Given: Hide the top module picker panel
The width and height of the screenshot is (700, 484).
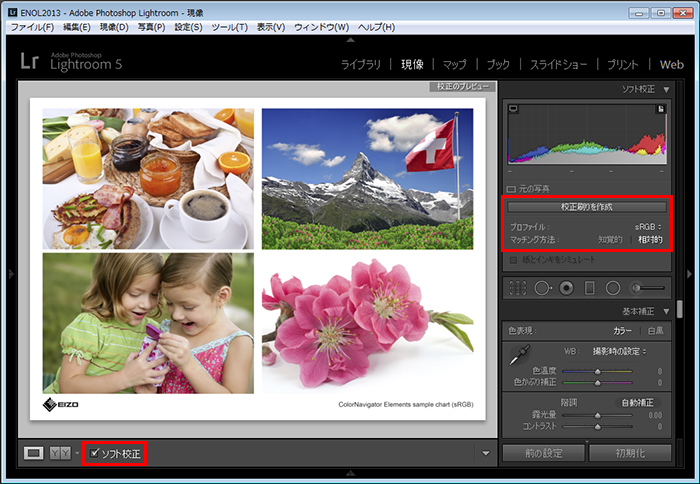Looking at the screenshot, I should (351, 40).
